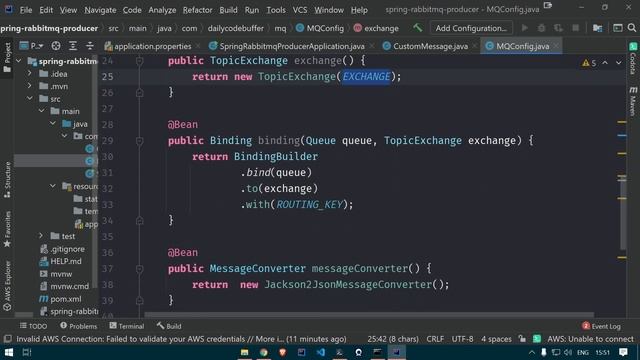The image size is (640, 360).
Task: Switch to application.properties tab
Action: point(148,46)
